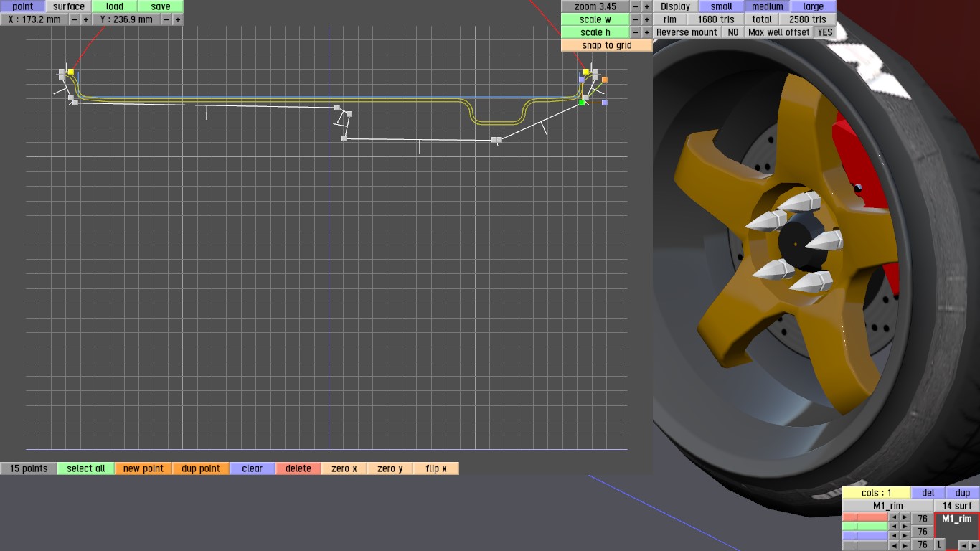Decrease blue value with left arrow
Viewport: 980px width, 551px height.
(x=894, y=536)
